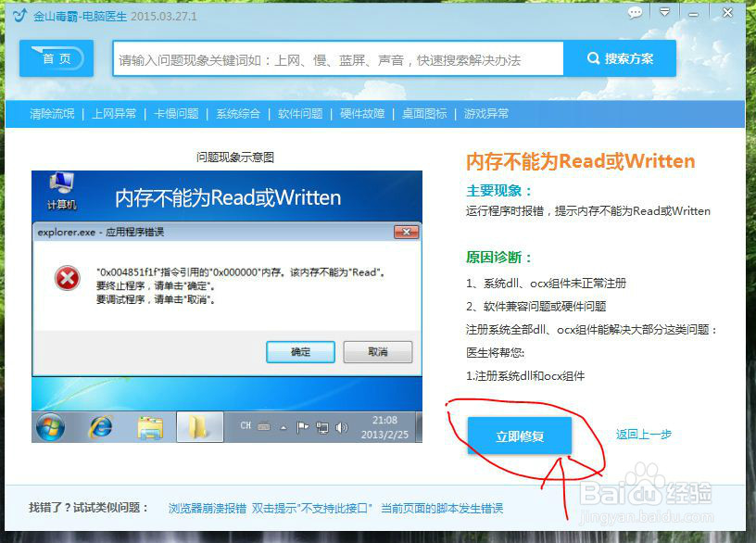Click the 首页 home button
This screenshot has height=543, width=756.
pyautogui.click(x=57, y=58)
